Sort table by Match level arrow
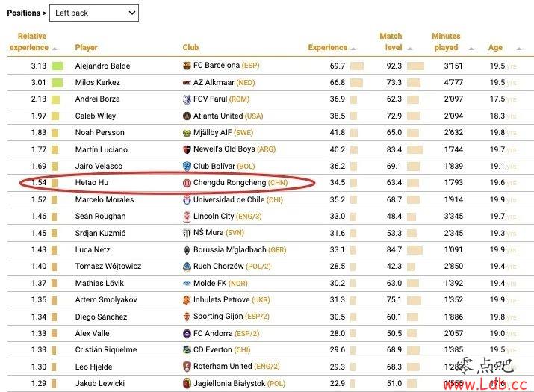534x392 pixels. (x=410, y=49)
